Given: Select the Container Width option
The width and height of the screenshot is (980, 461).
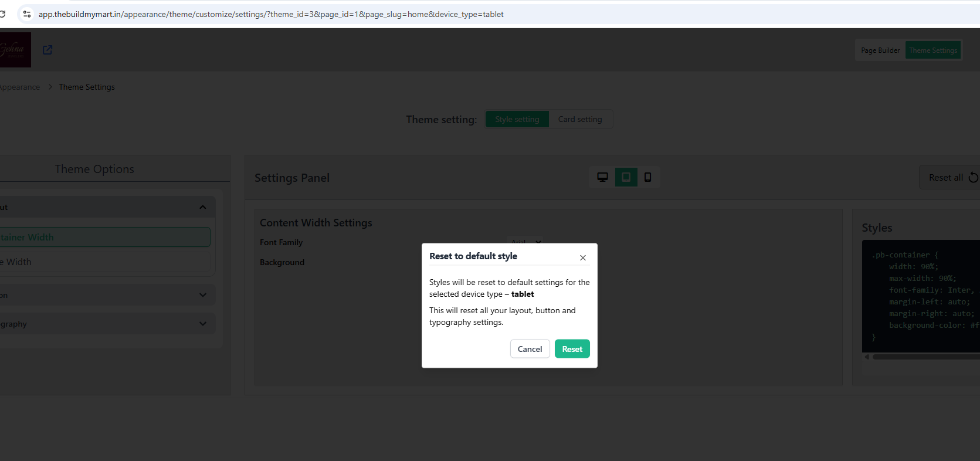Looking at the screenshot, I should [x=104, y=237].
